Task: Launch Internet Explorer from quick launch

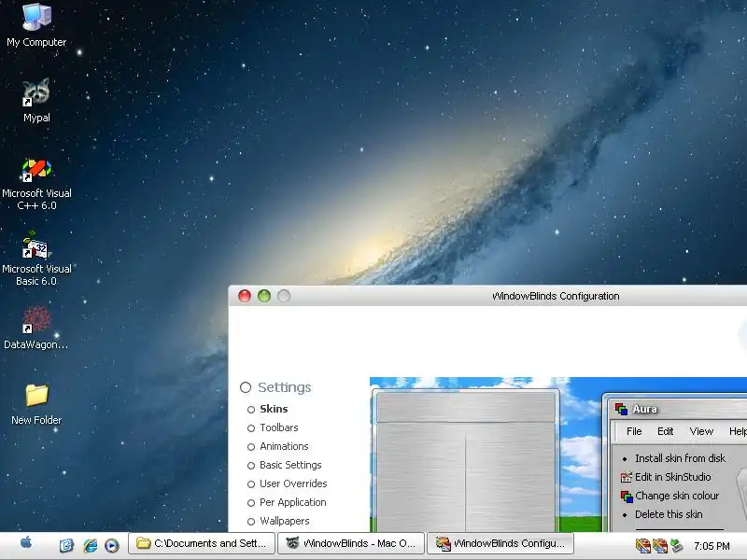Action: [x=90, y=545]
